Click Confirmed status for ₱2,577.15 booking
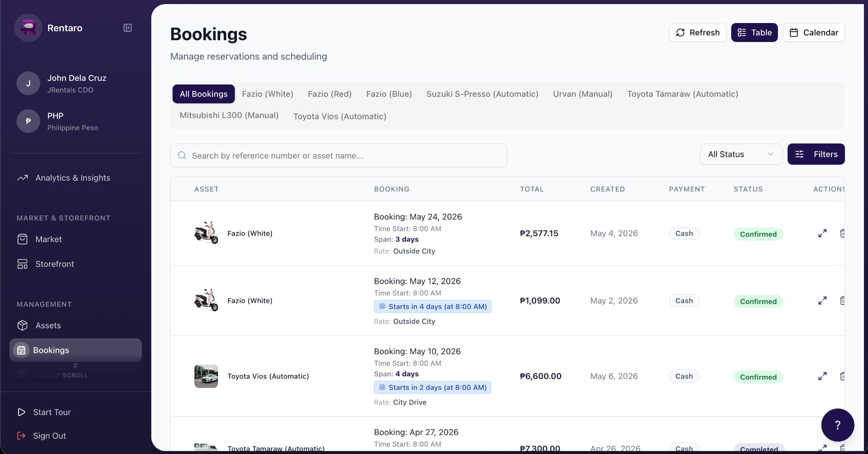Screen dimensions: 868x454 click(x=758, y=234)
